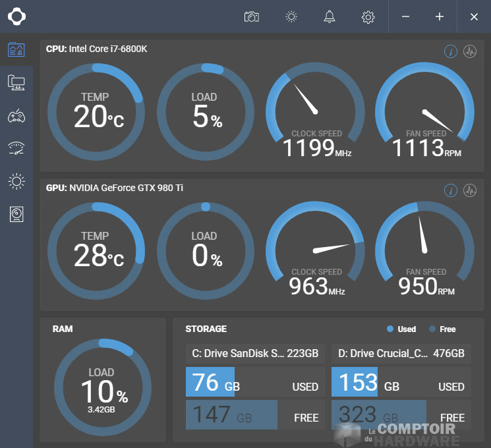Screen dimensions: 491x448
Task: Expand the window using the plus button
Action: tap(440, 17)
